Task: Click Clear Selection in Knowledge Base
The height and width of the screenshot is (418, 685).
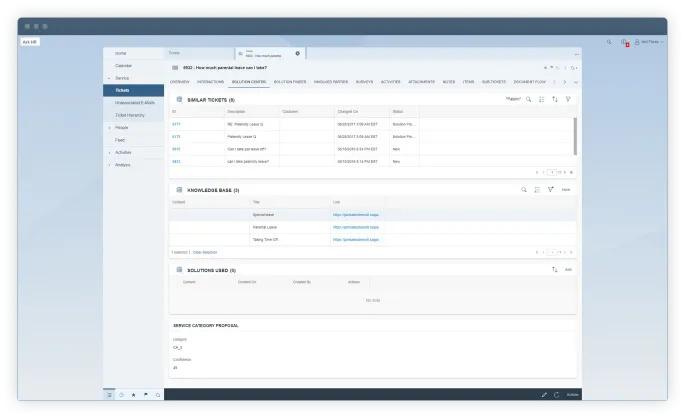Action: (207, 252)
